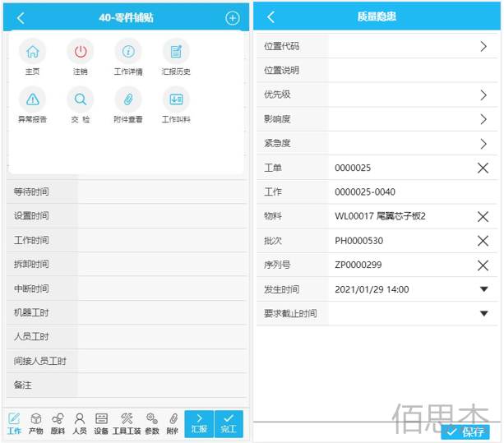Screen dimensions: 504x443
Task: Switch to 工作 bottom tab
Action: click(x=14, y=424)
